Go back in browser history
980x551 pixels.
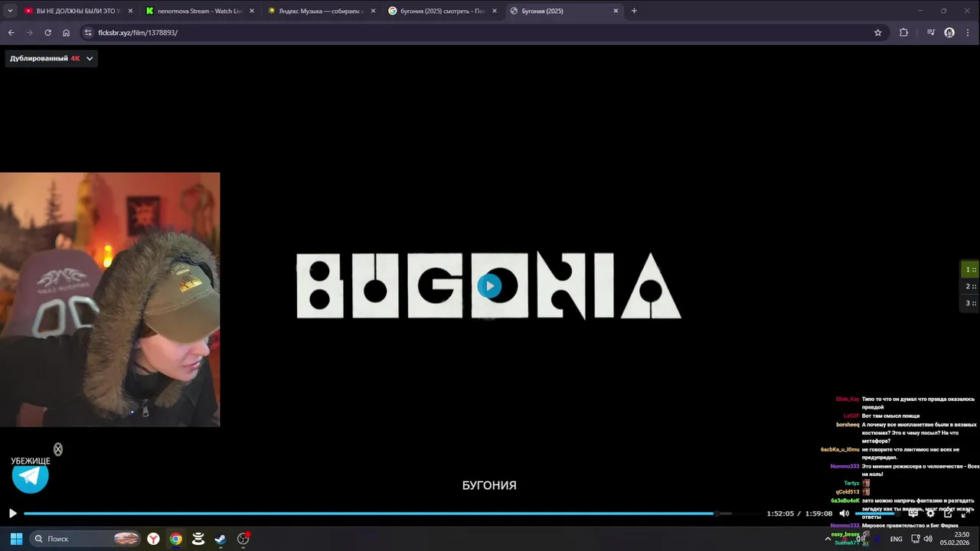pos(11,33)
